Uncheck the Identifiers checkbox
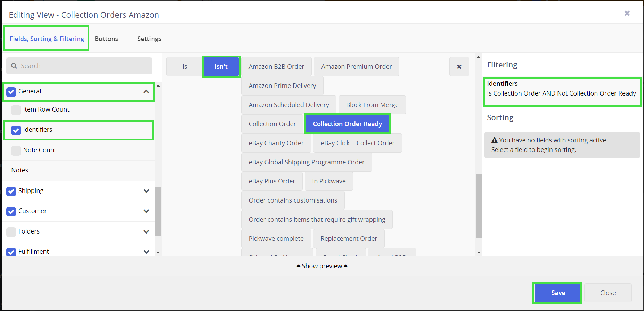This screenshot has height=311, width=644. (x=16, y=130)
